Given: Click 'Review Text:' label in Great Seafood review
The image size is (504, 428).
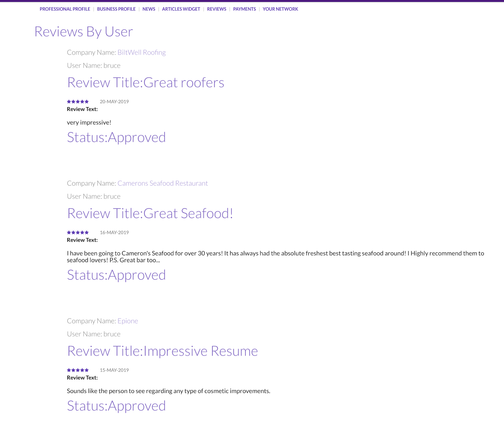Looking at the screenshot, I should click(x=82, y=240).
